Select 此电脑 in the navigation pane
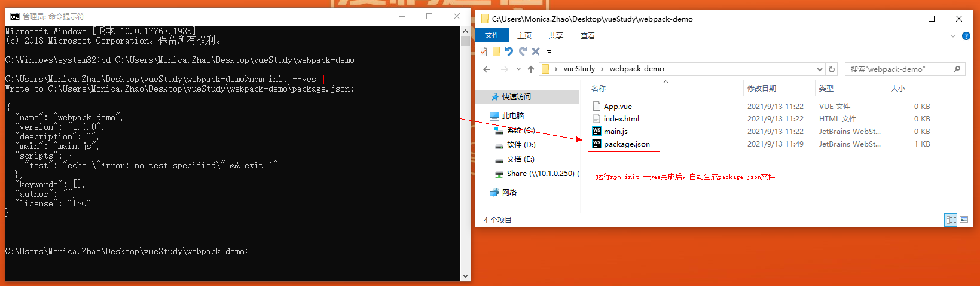Viewport: 980px width, 286px height. 513,116
